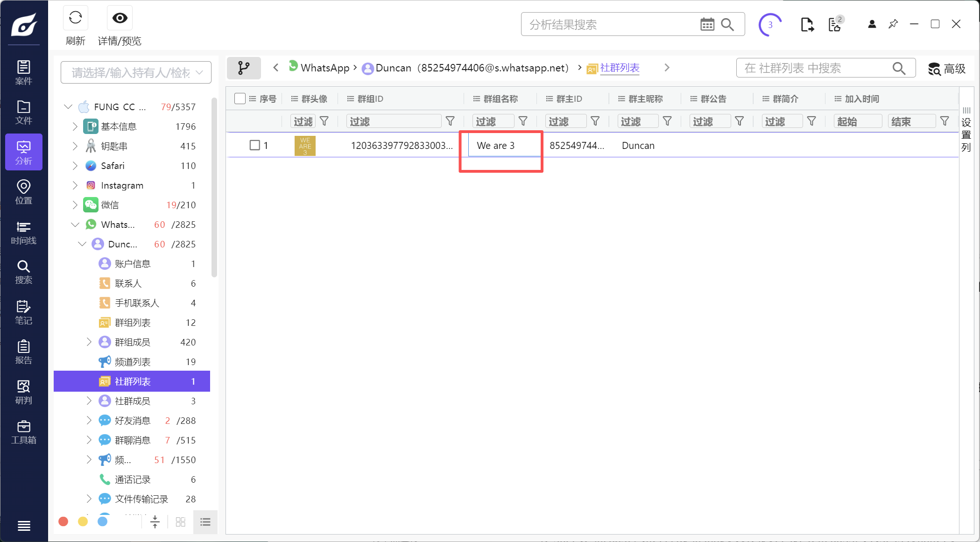Expand the 群组成员 tree node
The height and width of the screenshot is (542, 980).
point(89,342)
